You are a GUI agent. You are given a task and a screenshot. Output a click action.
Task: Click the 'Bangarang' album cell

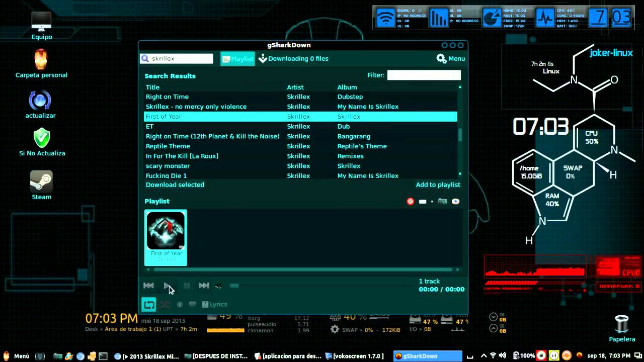[x=354, y=136]
